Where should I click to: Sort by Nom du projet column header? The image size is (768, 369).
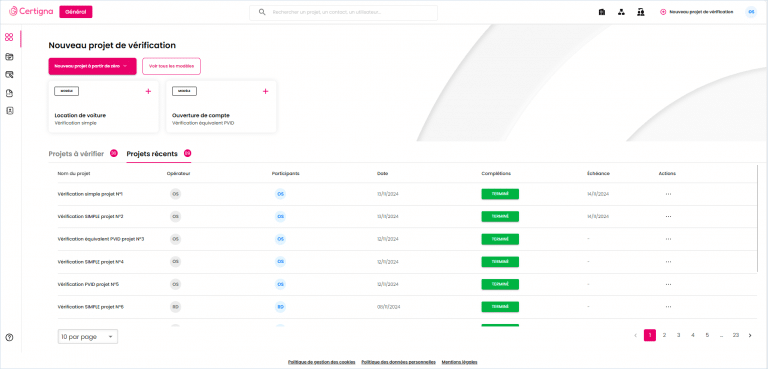click(74, 173)
